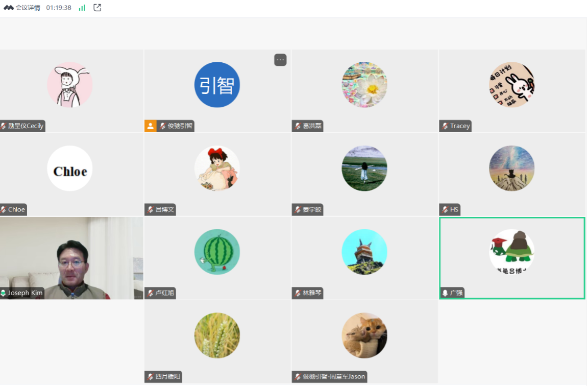This screenshot has width=588, height=386.
Task: Check the green network signal icon
Action: click(82, 8)
